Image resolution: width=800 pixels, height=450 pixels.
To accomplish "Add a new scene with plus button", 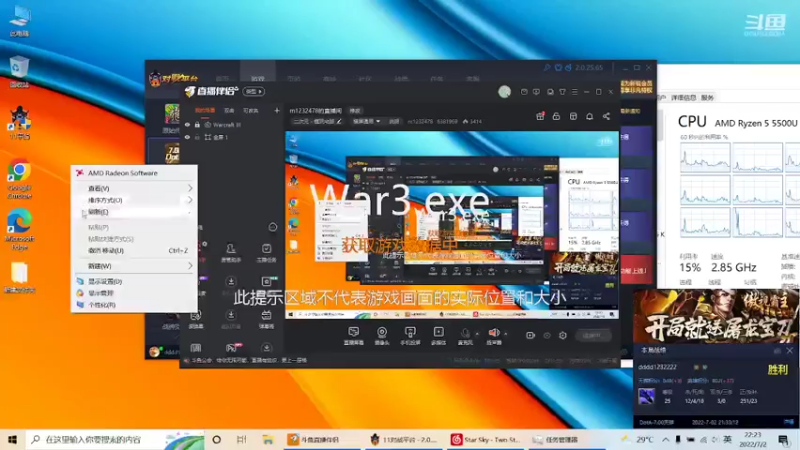I will click(x=277, y=110).
